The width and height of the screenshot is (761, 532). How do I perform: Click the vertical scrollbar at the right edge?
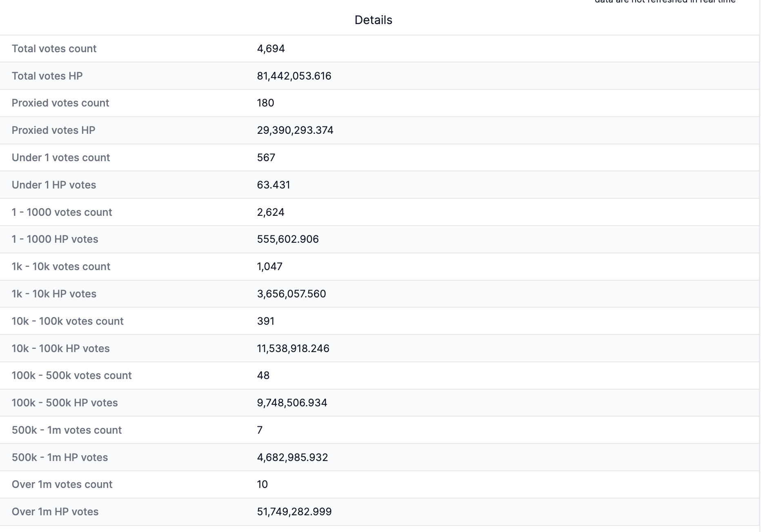point(759,265)
